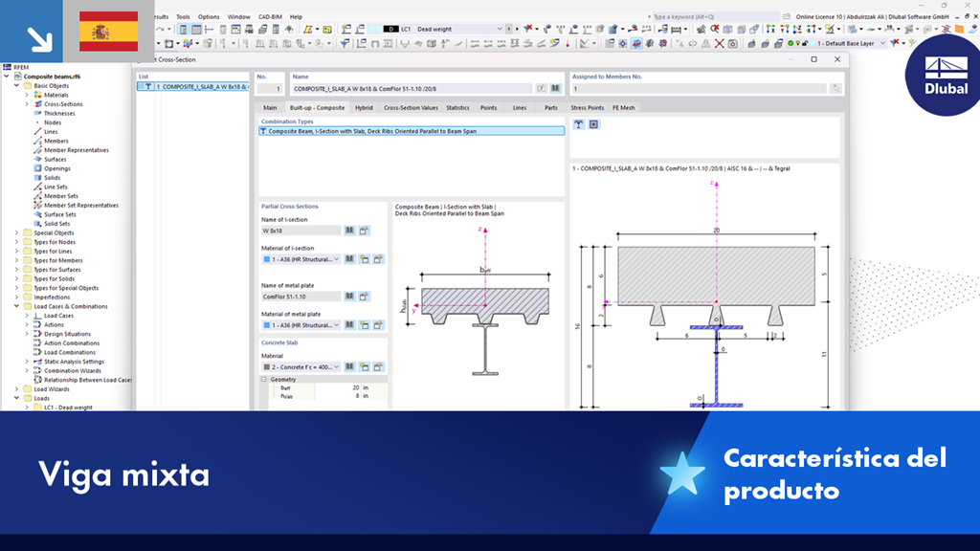Edit the W 8x18 I-section
Image resolution: width=980 pixels, height=551 pixels.
[364, 231]
